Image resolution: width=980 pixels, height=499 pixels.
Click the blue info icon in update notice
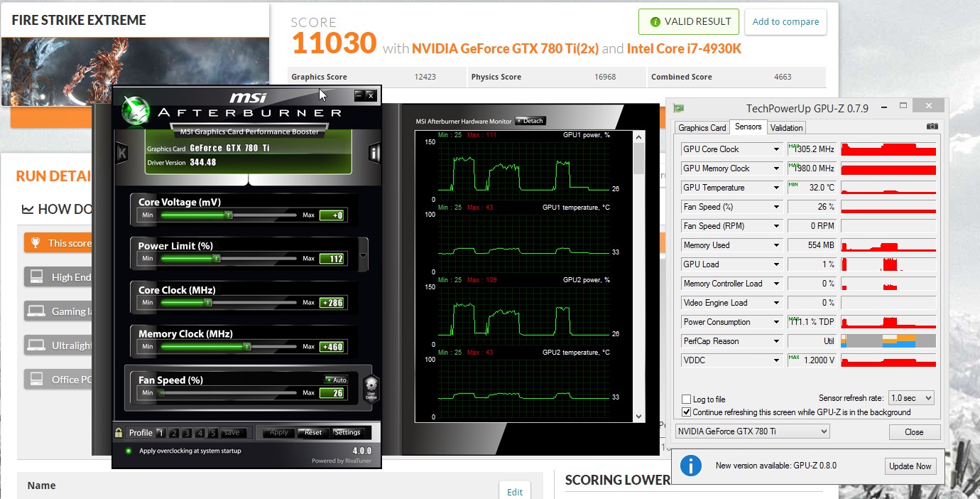coord(691,466)
